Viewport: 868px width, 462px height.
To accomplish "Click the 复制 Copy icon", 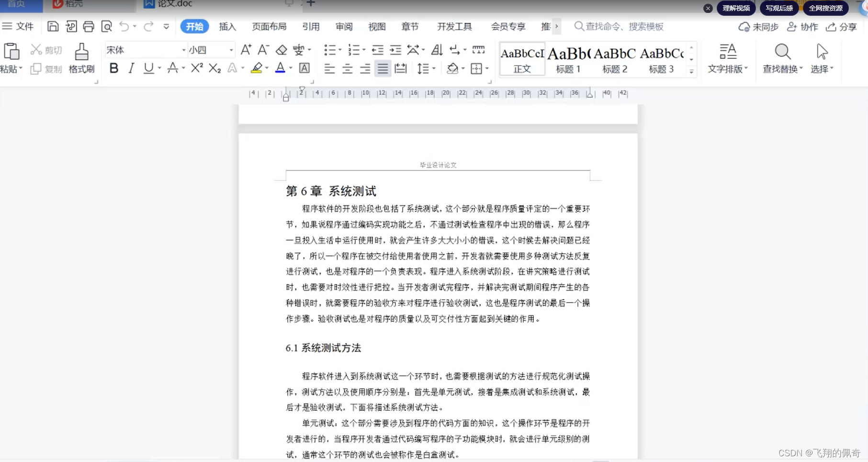I will click(36, 69).
